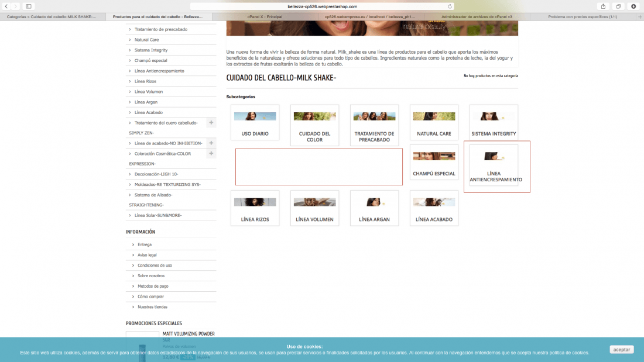Open 'Línea Solar-SUN&MORE-' sidebar category
Image resolution: width=644 pixels, height=362 pixels.
(x=157, y=215)
